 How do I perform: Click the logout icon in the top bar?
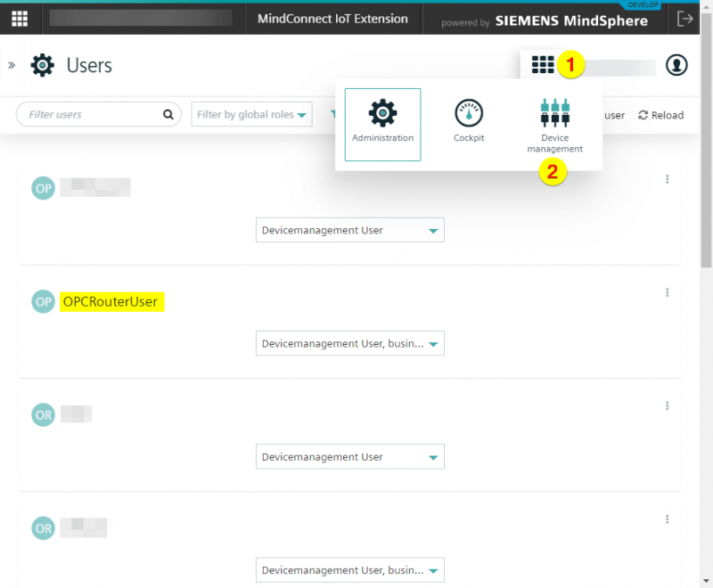[684, 19]
